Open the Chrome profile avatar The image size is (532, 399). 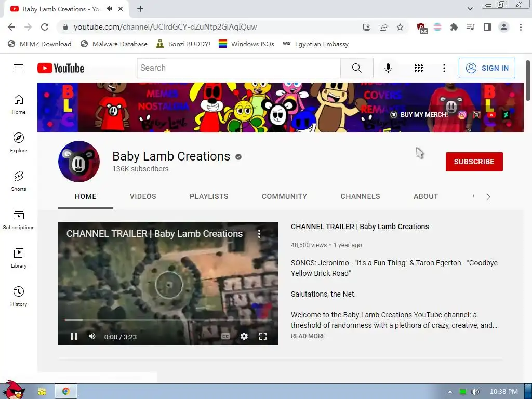click(x=504, y=27)
